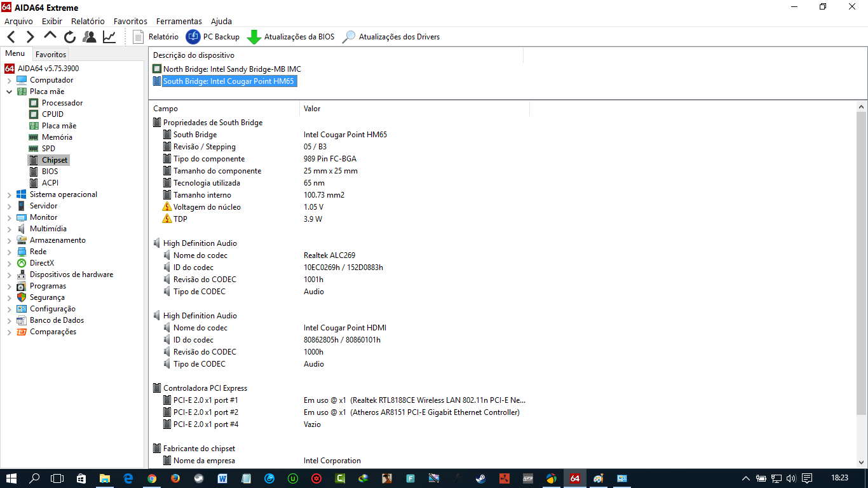The width and height of the screenshot is (868, 488).
Task: Open the users icon in toolbar
Action: click(90, 37)
